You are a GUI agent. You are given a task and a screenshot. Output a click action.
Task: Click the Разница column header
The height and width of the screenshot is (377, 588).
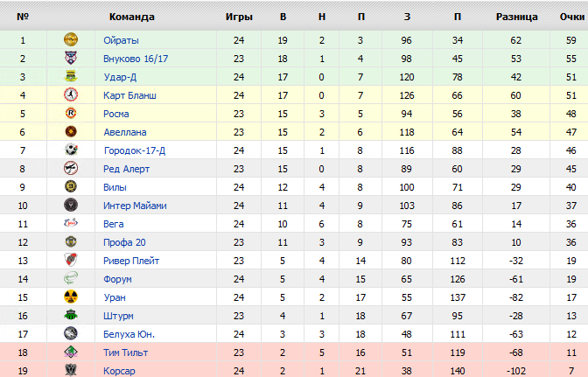pos(517,17)
